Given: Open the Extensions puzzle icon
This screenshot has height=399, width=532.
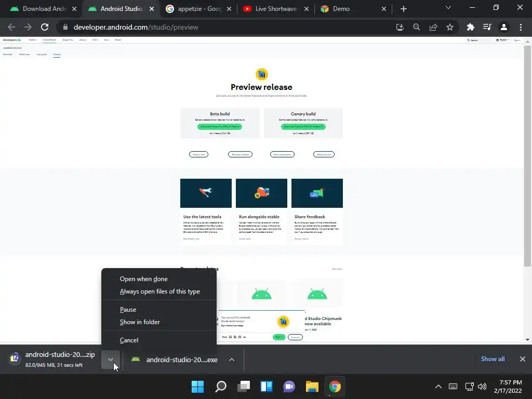Looking at the screenshot, I should (x=471, y=27).
